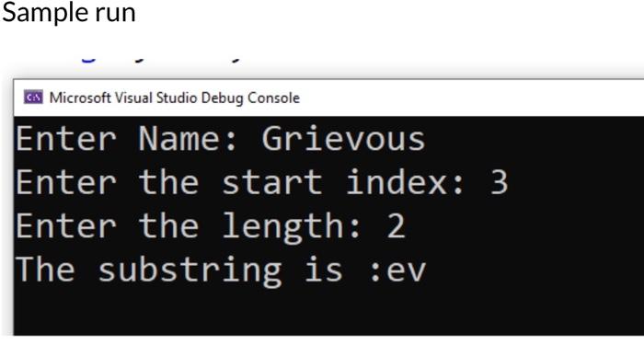This screenshot has height=345, width=644.
Task: Click the word 'substring' in the output
Action: (190, 270)
